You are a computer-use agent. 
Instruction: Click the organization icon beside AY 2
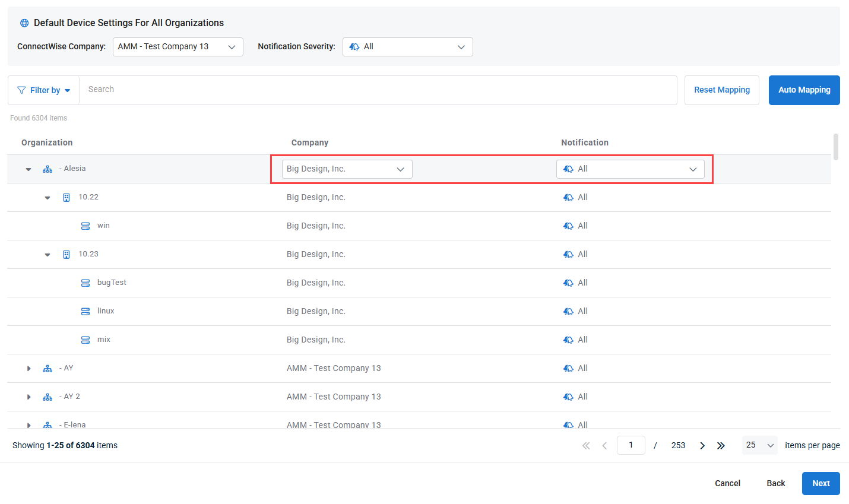[47, 397]
